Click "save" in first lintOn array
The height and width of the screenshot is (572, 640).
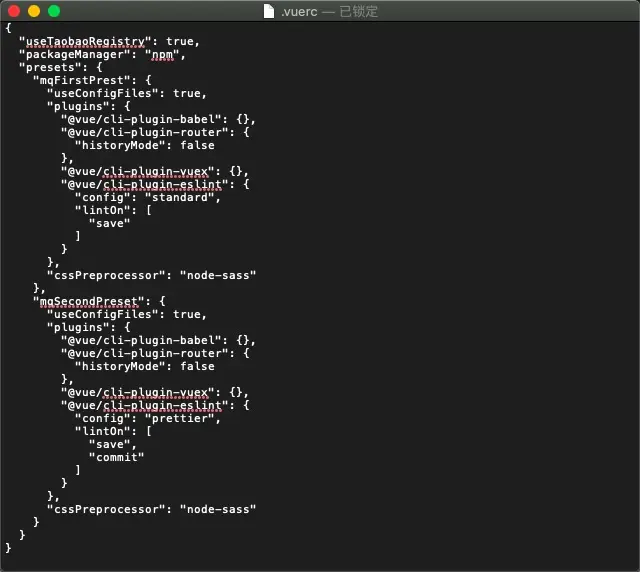[109, 224]
